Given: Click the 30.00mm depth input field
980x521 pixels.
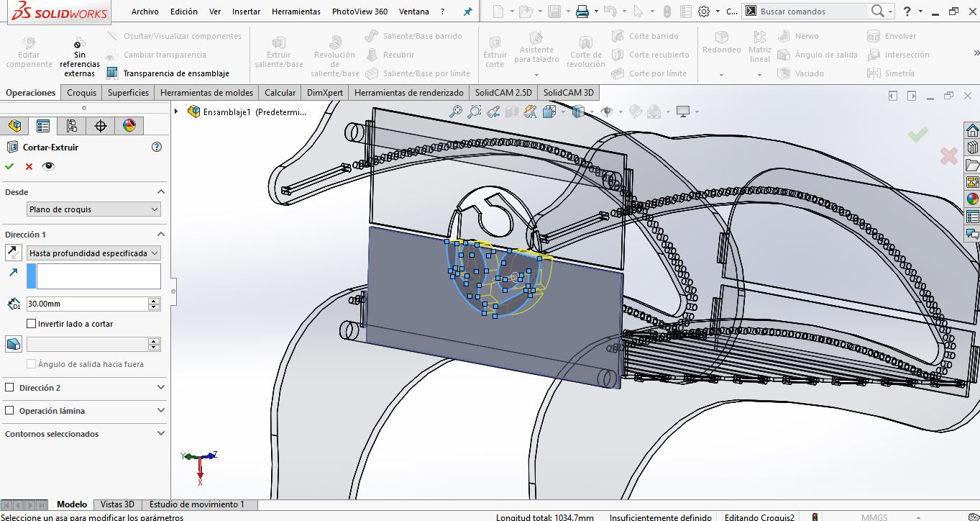Looking at the screenshot, I should click(x=86, y=304).
